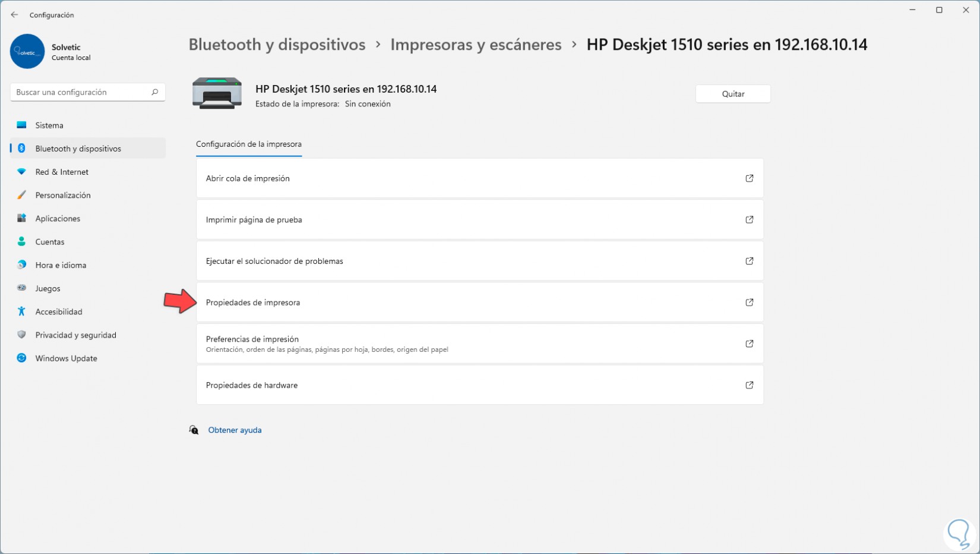Select the Configuración de la impresora tab
980x554 pixels.
(249, 144)
